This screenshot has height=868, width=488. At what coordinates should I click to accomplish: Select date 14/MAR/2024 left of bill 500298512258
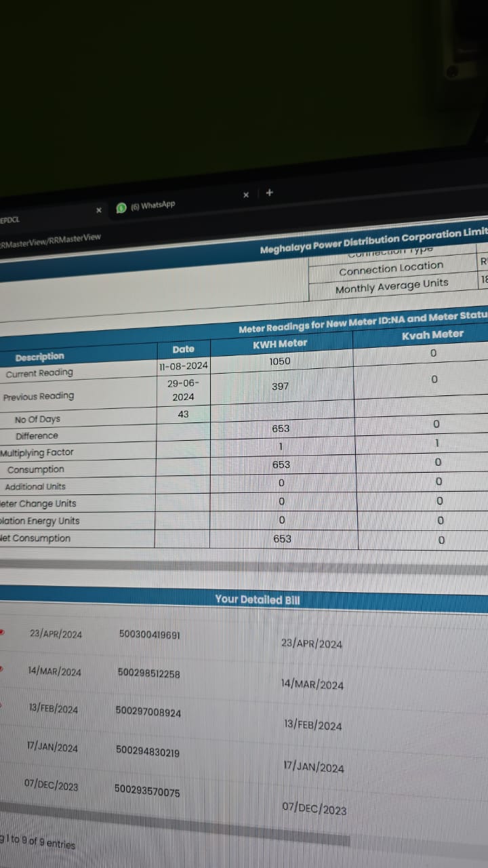[x=54, y=671]
